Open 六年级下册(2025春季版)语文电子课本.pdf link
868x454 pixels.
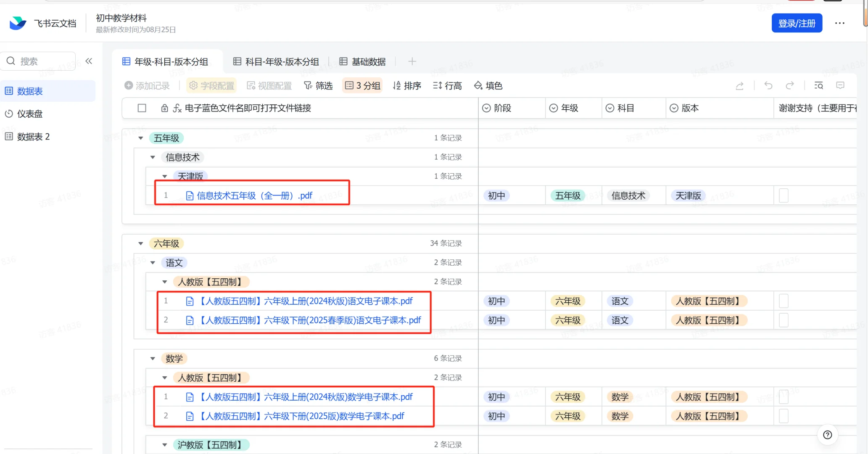click(x=309, y=320)
